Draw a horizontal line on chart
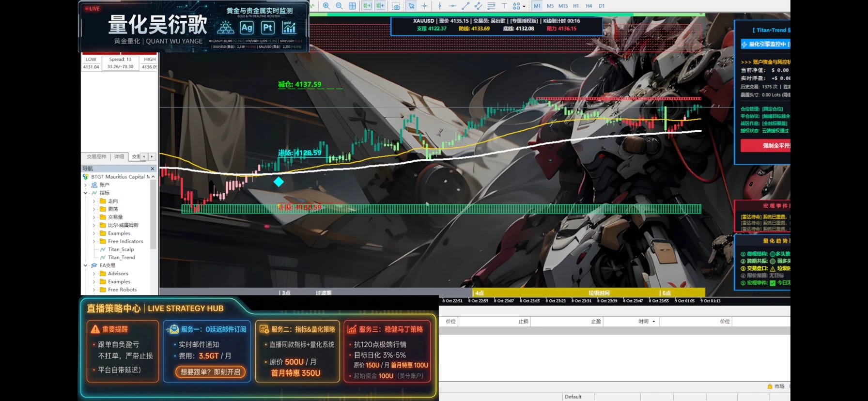 (x=452, y=6)
